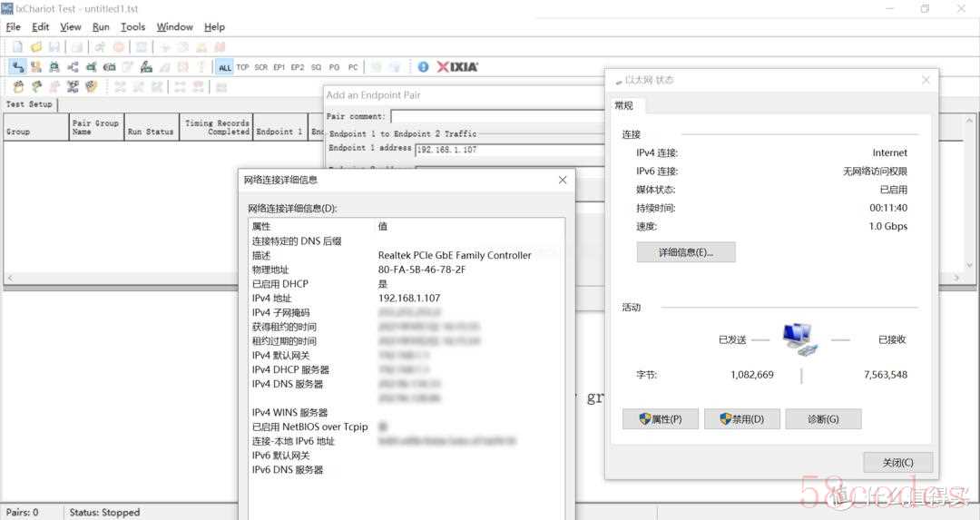980x520 pixels.
Task: Click the Pair comment input field
Action: click(x=497, y=116)
